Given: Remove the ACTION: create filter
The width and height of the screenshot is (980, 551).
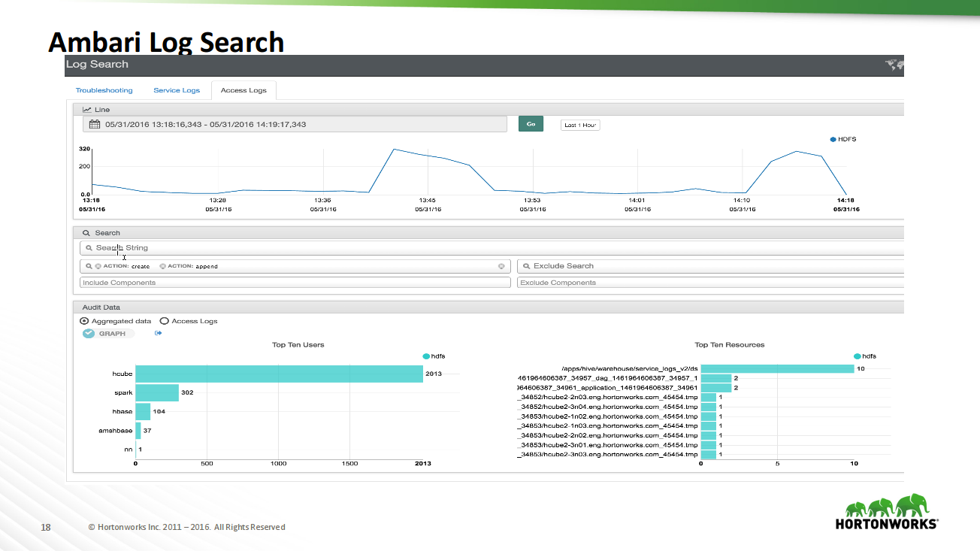Looking at the screenshot, I should click(98, 266).
